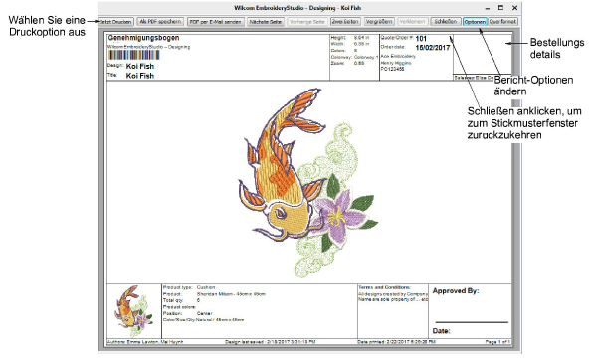Click the 'Henry Higgins' contact name
The width and height of the screenshot is (590, 364).
click(x=396, y=63)
